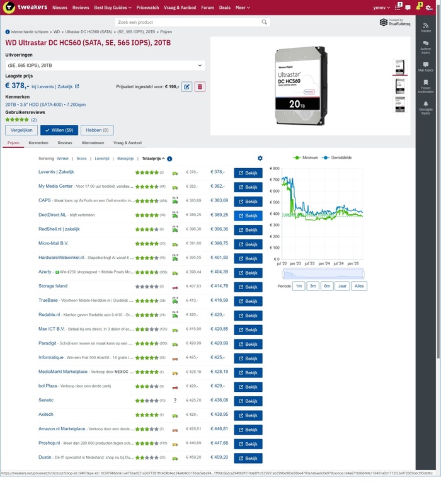Click Bekijk button for My Media Center
Image resolution: width=441 pixels, height=504 pixels.
point(248,187)
